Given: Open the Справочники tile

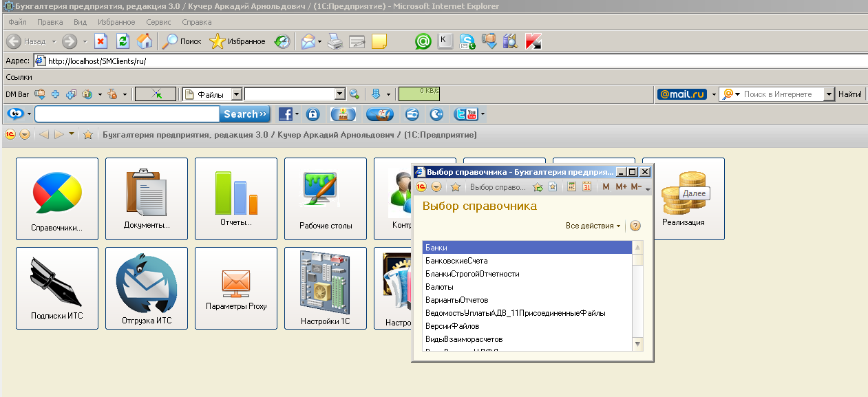Looking at the screenshot, I should [57, 199].
